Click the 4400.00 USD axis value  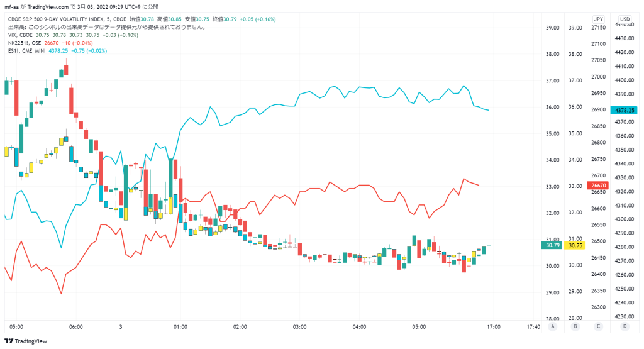click(x=625, y=80)
